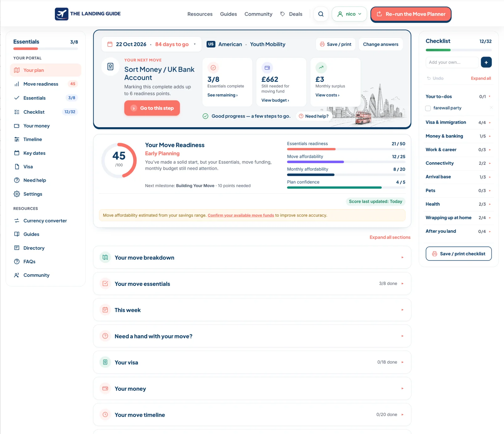The image size is (504, 434).
Task: Expand the Money & banking checklist group
Action: 458,136
